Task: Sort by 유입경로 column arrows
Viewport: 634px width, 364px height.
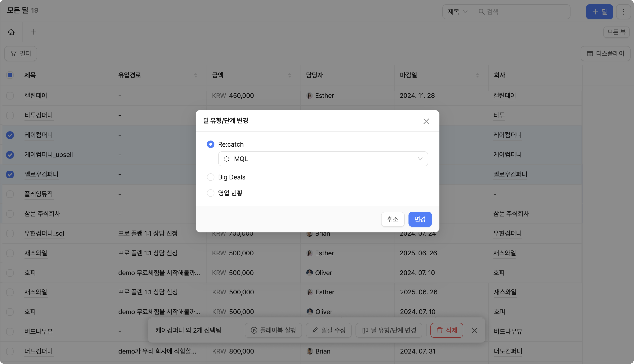Action: 196,75
